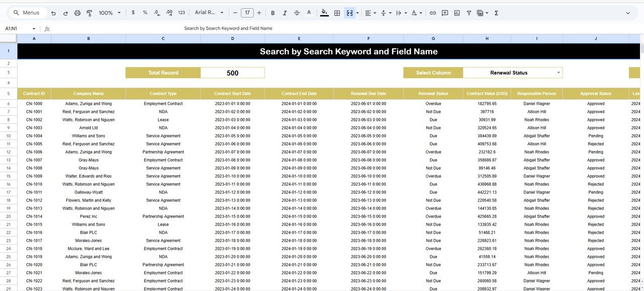Viewport: 644px width, 291px height.
Task: Open the functions list with the sigma icon
Action: pyautogui.click(x=496, y=13)
